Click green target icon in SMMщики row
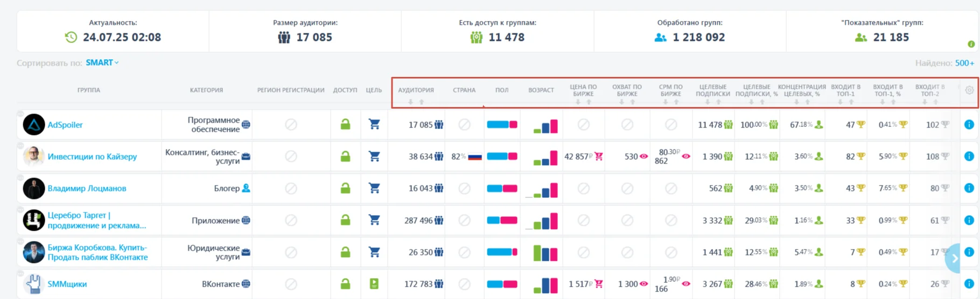The width and height of the screenshot is (980, 299). pyautogui.click(x=374, y=284)
